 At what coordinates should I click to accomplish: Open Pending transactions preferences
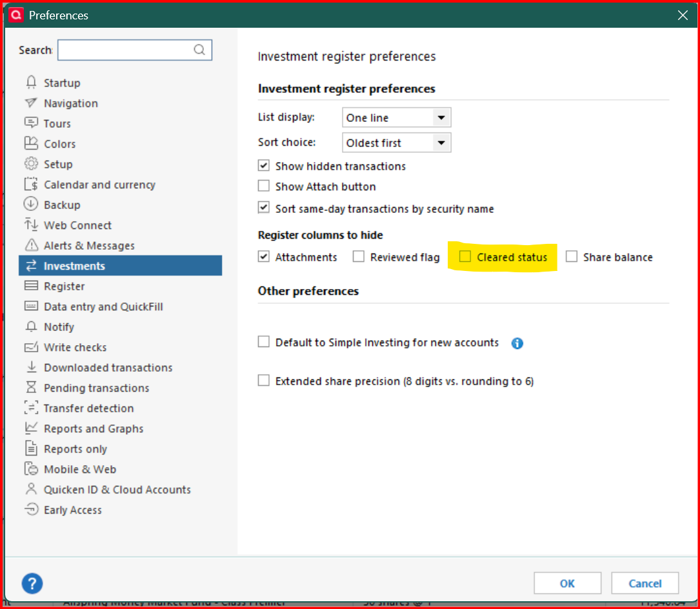pos(96,388)
